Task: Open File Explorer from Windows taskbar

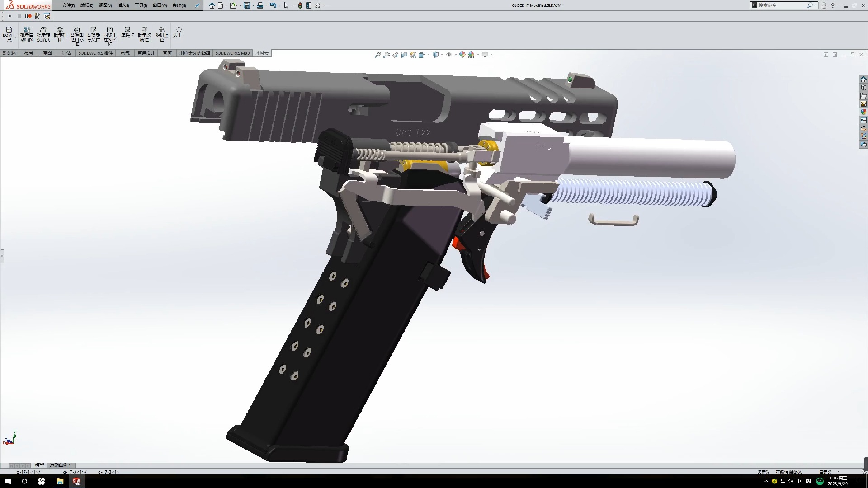Action: [60, 481]
